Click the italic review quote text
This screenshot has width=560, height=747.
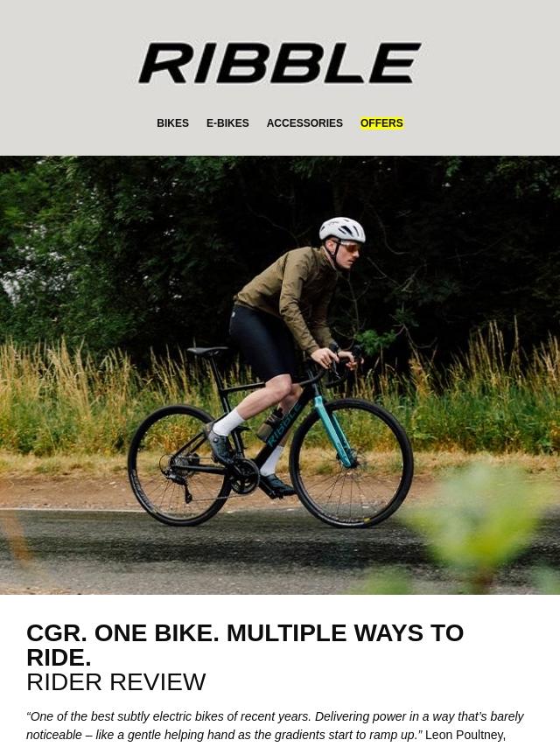[x=275, y=725]
